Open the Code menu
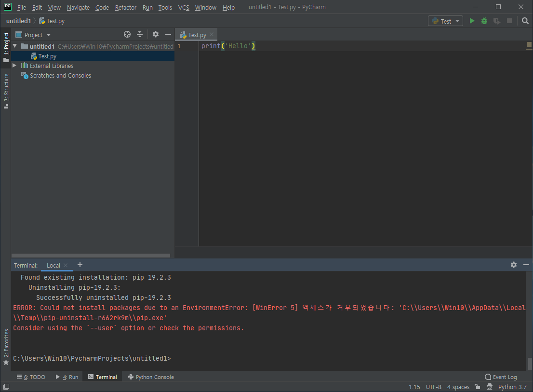Viewport: 533px width, 392px height. coord(102,7)
